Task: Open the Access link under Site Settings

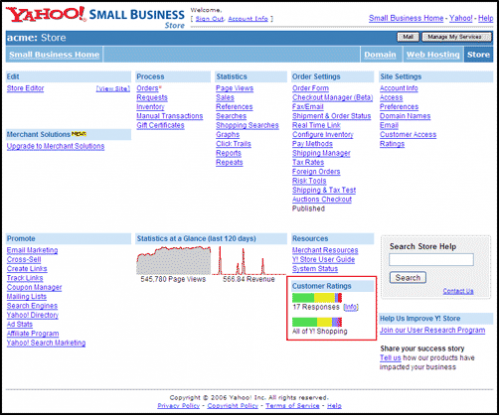Action: pyautogui.click(x=391, y=98)
